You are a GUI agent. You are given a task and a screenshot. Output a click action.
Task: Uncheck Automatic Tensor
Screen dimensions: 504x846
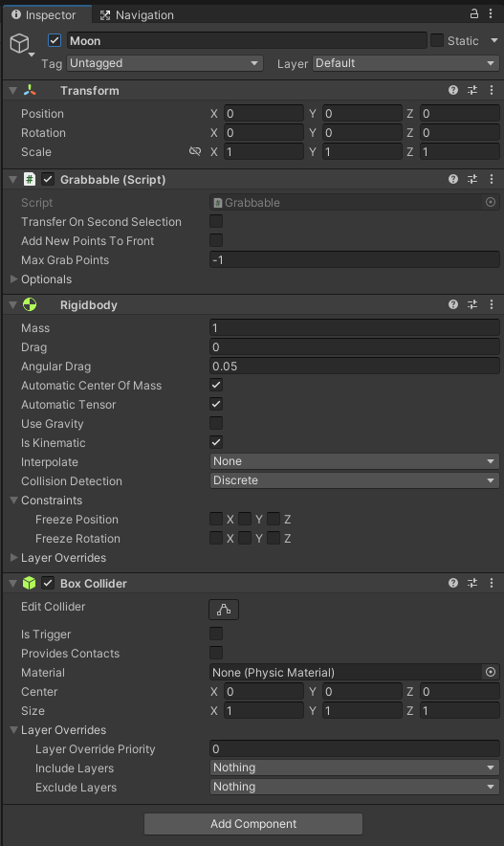point(216,404)
